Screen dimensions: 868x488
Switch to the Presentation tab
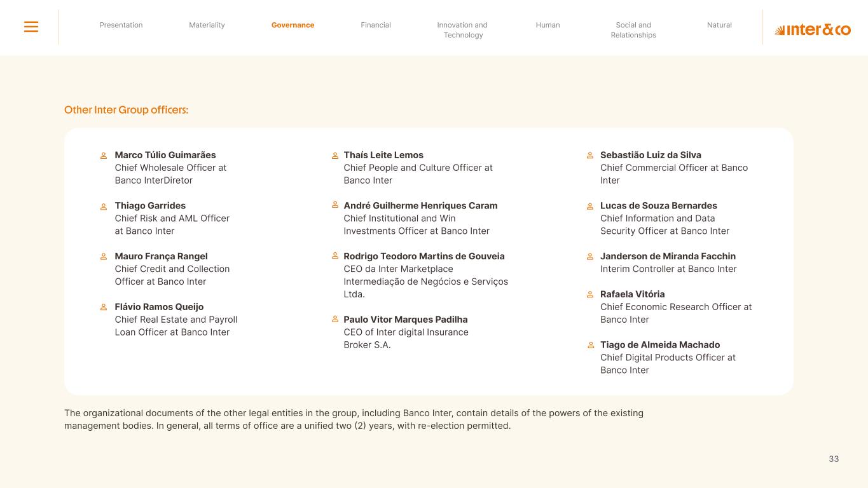[121, 25]
